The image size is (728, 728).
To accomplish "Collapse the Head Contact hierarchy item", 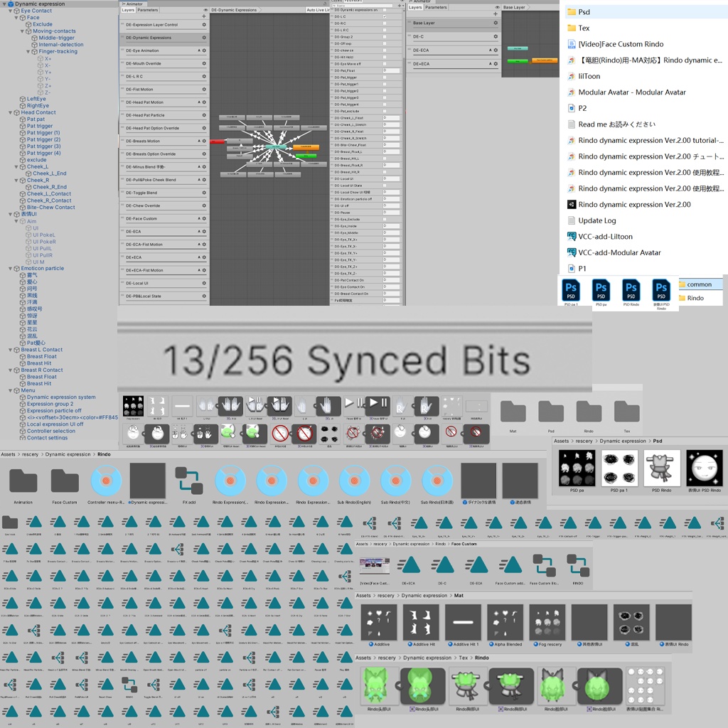I will click(x=11, y=112).
